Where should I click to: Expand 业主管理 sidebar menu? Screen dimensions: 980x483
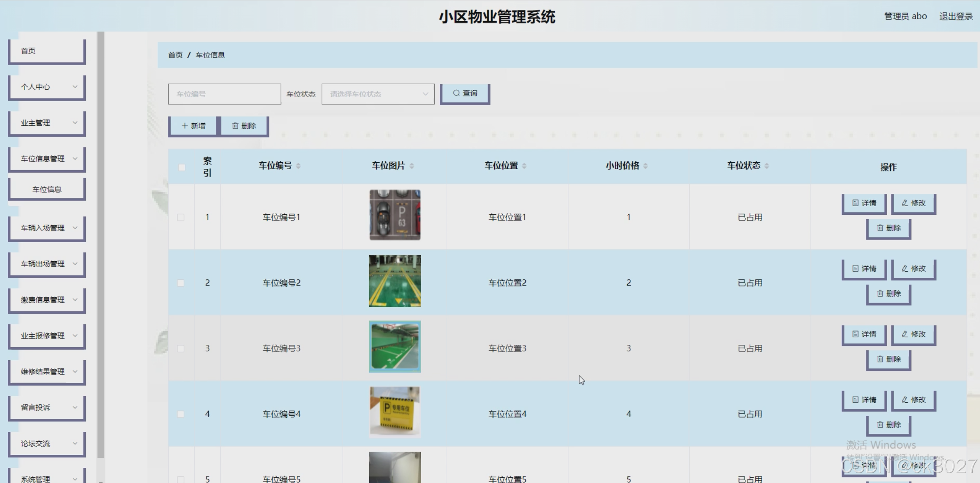tap(46, 123)
